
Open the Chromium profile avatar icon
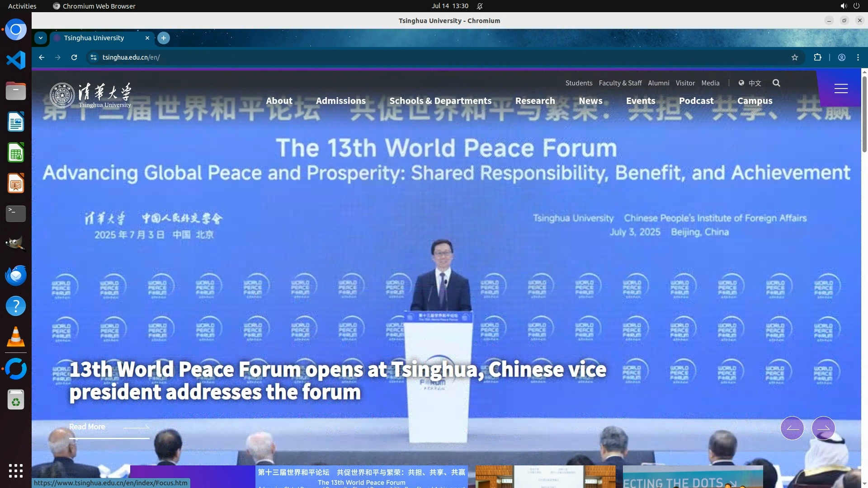[842, 57]
